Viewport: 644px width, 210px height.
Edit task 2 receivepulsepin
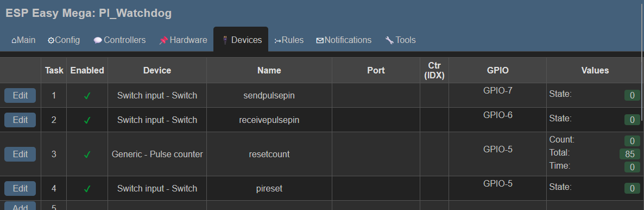pos(20,120)
